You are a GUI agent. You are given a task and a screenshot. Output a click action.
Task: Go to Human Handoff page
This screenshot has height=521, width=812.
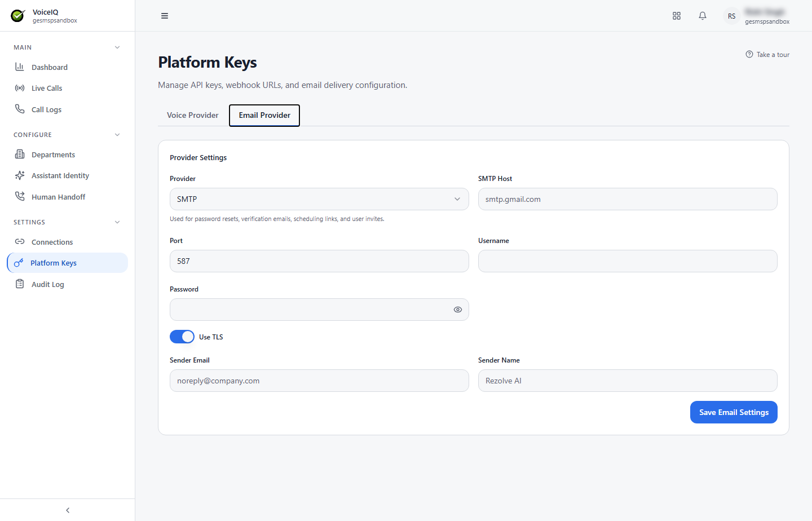(68, 197)
